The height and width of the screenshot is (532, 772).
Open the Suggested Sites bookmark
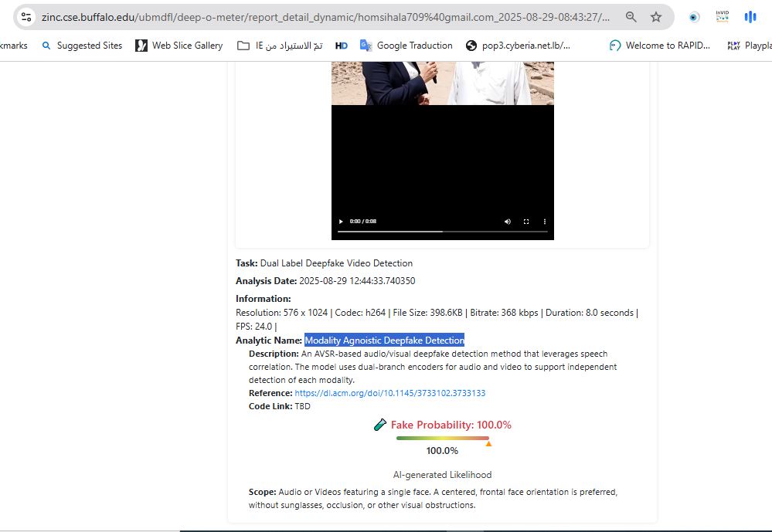coord(82,46)
